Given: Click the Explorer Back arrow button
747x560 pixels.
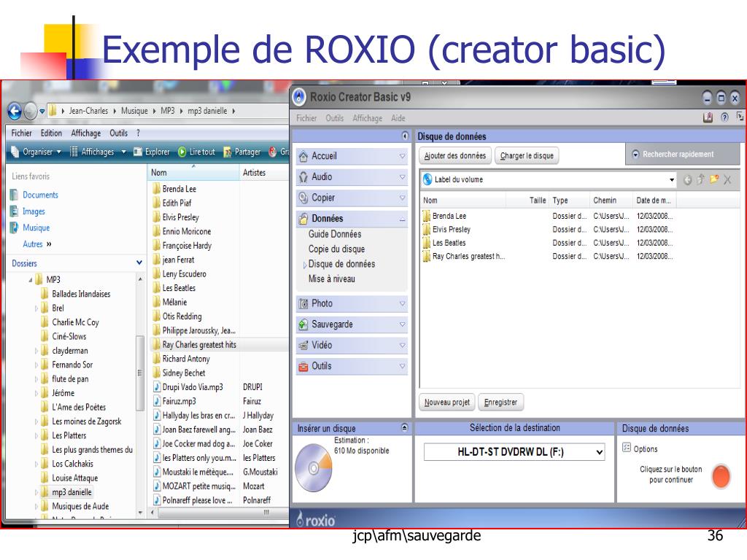Looking at the screenshot, I should 15,111.
